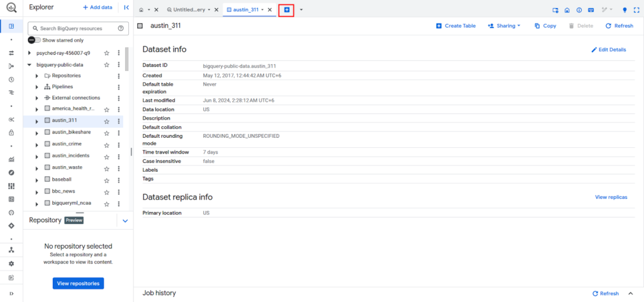Screen dimensions: 644x302
Task: Click the Explorer tree vertical scrollbar
Action: pyautogui.click(x=126, y=60)
